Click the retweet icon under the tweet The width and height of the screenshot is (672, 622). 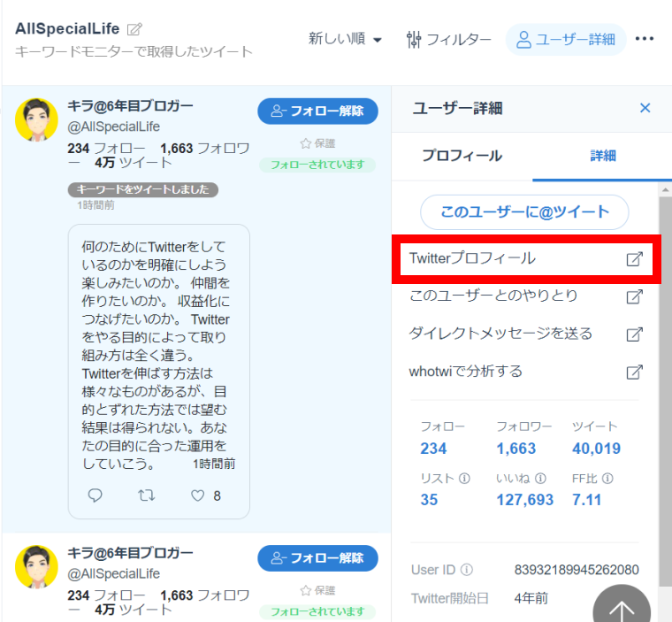(x=147, y=495)
